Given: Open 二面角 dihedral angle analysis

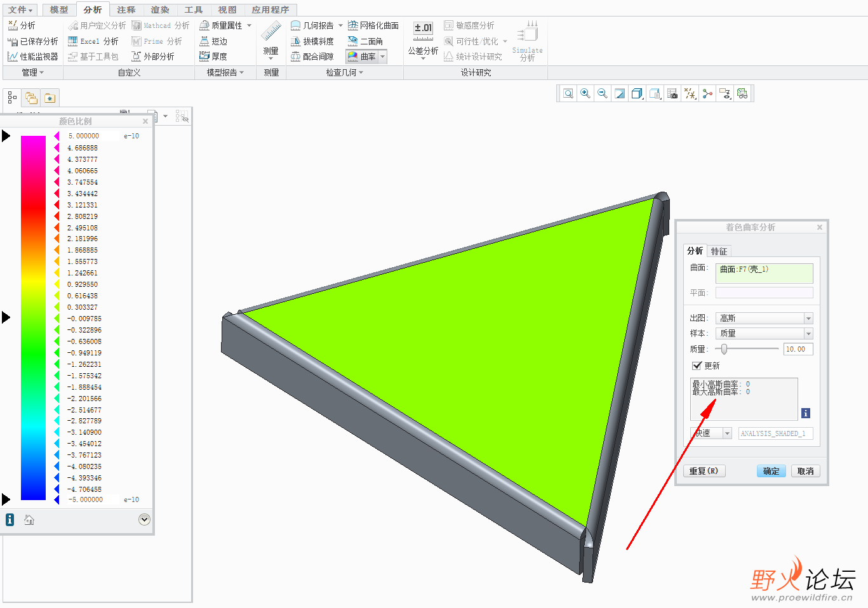Looking at the screenshot, I should click(x=365, y=41).
